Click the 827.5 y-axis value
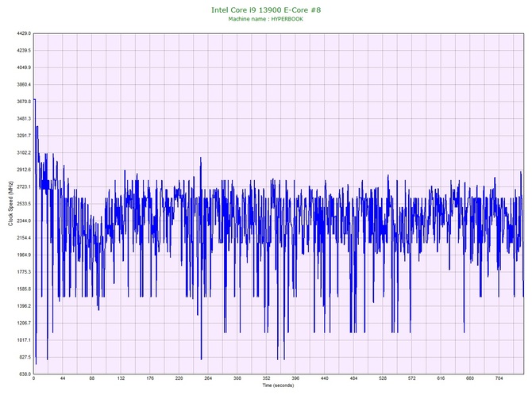Viewport: 532px width, 399px height. [25, 357]
